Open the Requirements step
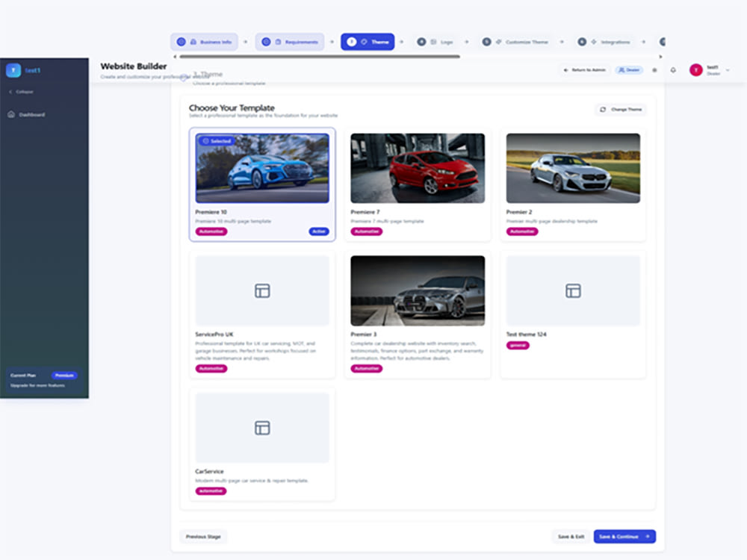 tap(290, 42)
